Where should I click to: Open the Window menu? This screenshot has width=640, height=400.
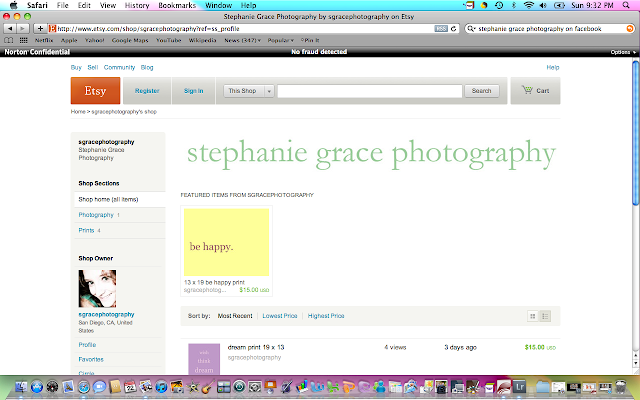point(218,5)
